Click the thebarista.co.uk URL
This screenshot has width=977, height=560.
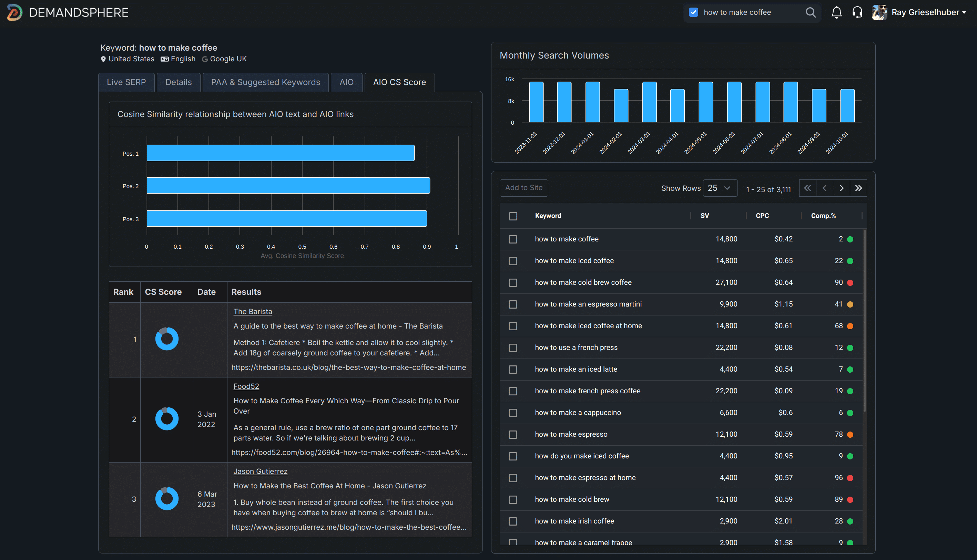coord(348,368)
